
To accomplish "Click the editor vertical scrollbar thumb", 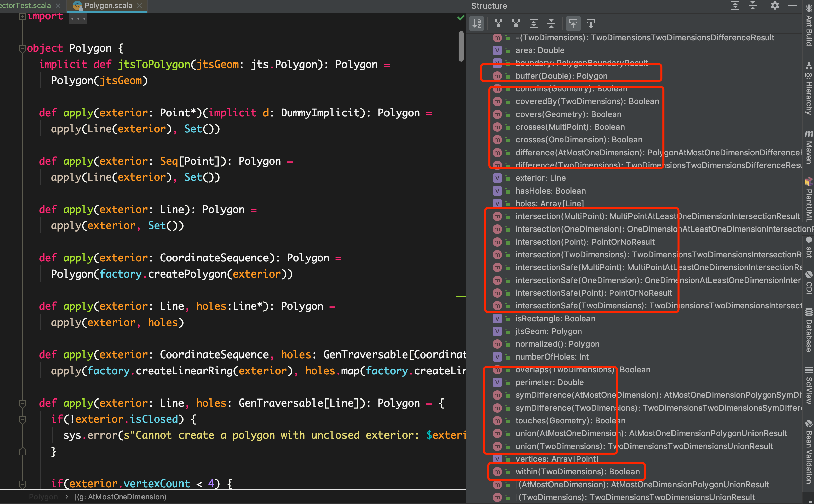I will click(461, 46).
